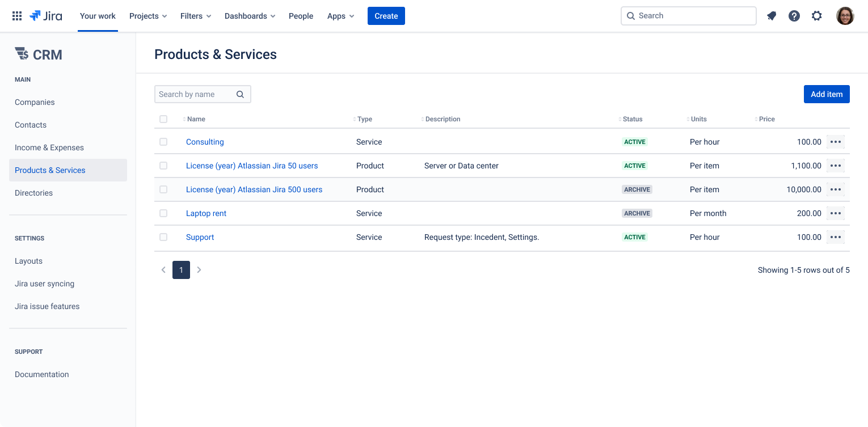Open License (year) Atlassian Jira 50 users link
The height and width of the screenshot is (427, 868).
[x=252, y=166]
